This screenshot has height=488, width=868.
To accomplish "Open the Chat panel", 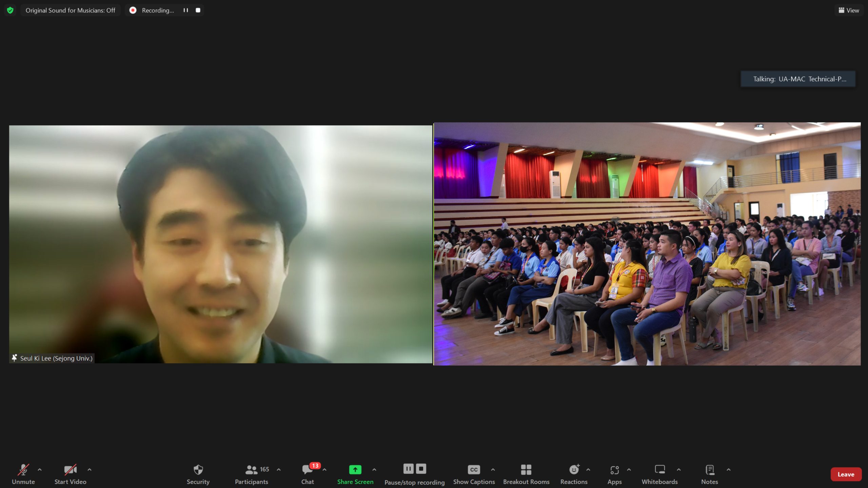I will click(x=308, y=474).
